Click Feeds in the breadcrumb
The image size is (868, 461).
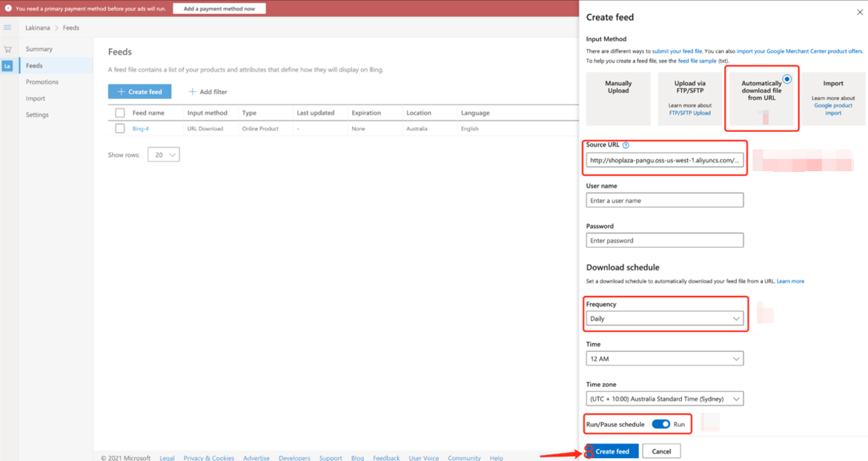71,27
